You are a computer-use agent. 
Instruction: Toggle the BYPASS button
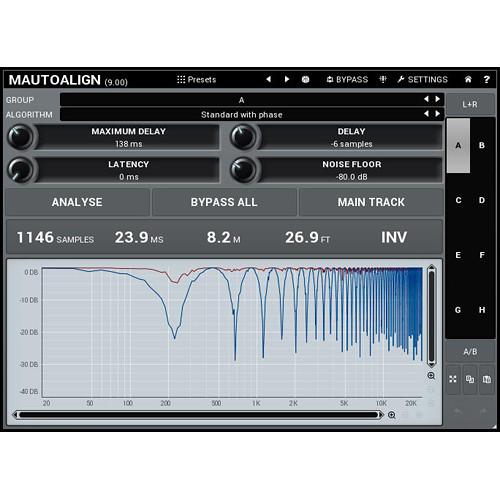(347, 79)
